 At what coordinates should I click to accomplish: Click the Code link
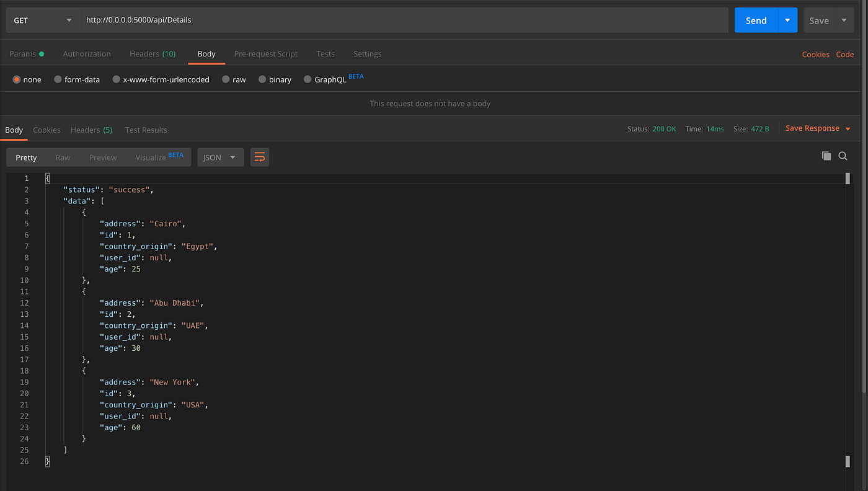[x=844, y=55]
